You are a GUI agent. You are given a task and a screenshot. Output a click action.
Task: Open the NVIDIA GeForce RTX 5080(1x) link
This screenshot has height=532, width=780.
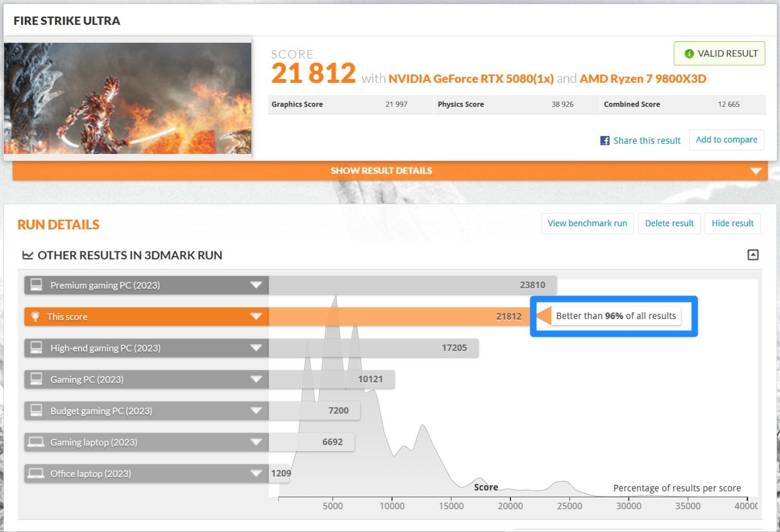pyautogui.click(x=471, y=79)
